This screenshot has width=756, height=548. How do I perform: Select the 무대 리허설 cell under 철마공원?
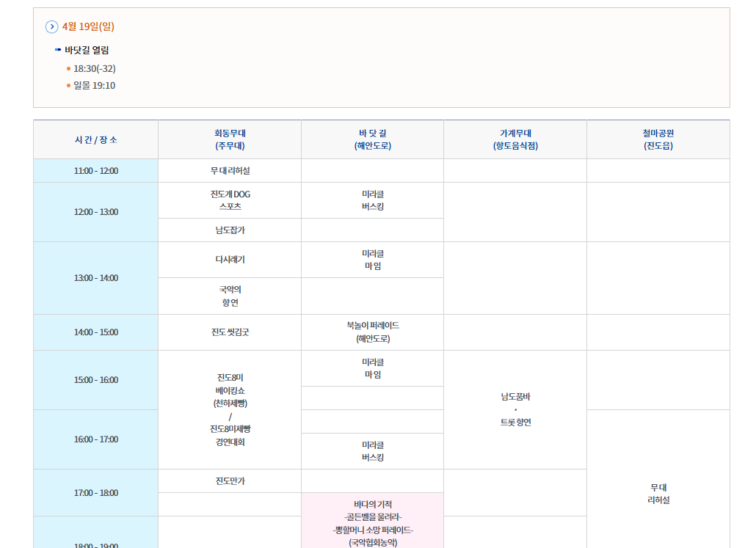coord(658,492)
